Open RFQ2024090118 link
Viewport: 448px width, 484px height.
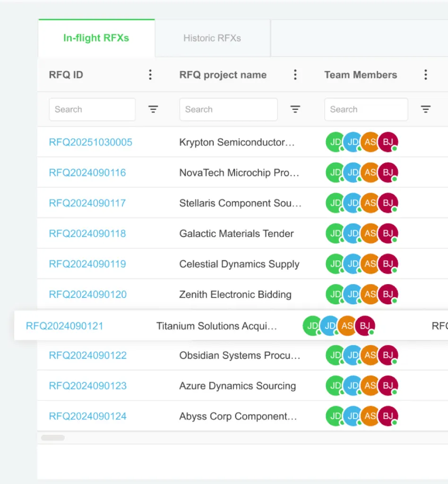coord(87,233)
